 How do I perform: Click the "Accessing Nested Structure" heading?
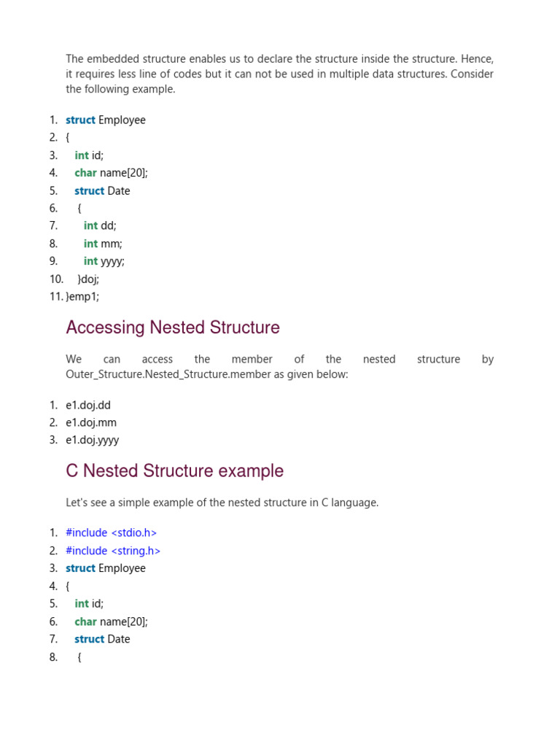pyautogui.click(x=173, y=328)
